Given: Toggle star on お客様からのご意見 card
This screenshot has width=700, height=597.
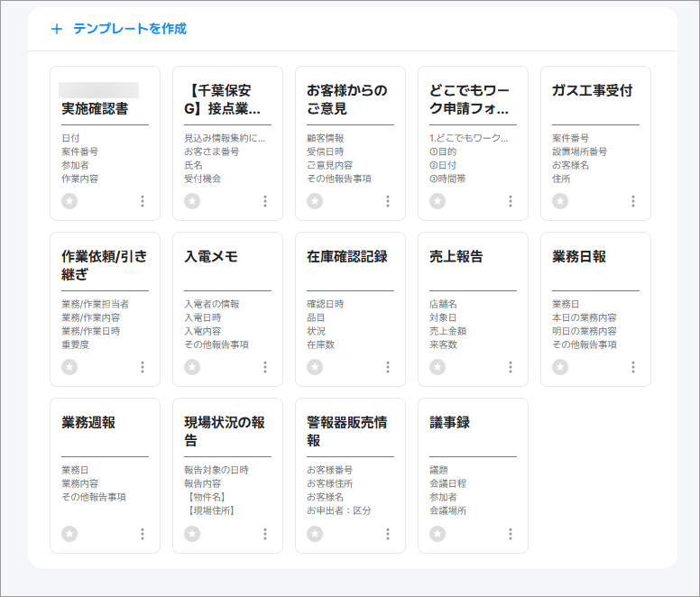Looking at the screenshot, I should tap(315, 201).
